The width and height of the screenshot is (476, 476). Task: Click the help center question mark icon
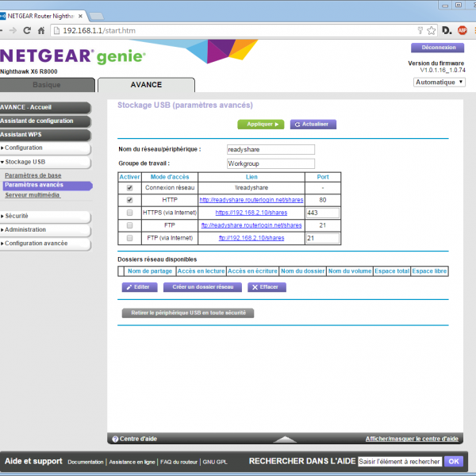(x=115, y=439)
